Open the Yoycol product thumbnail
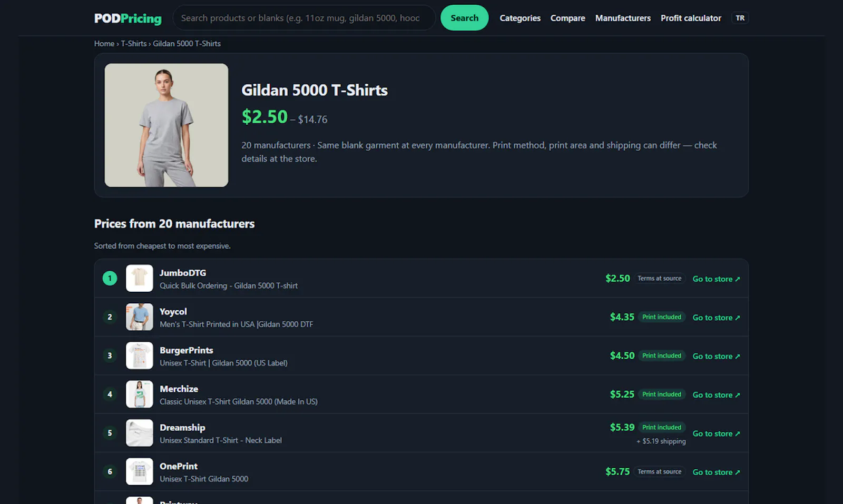The height and width of the screenshot is (504, 843). point(140,317)
